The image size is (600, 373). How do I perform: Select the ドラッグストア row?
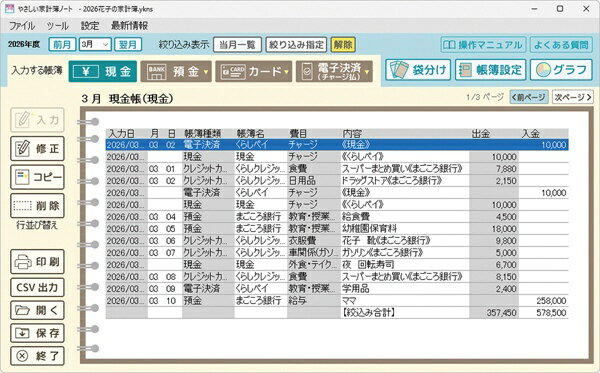pos(337,181)
